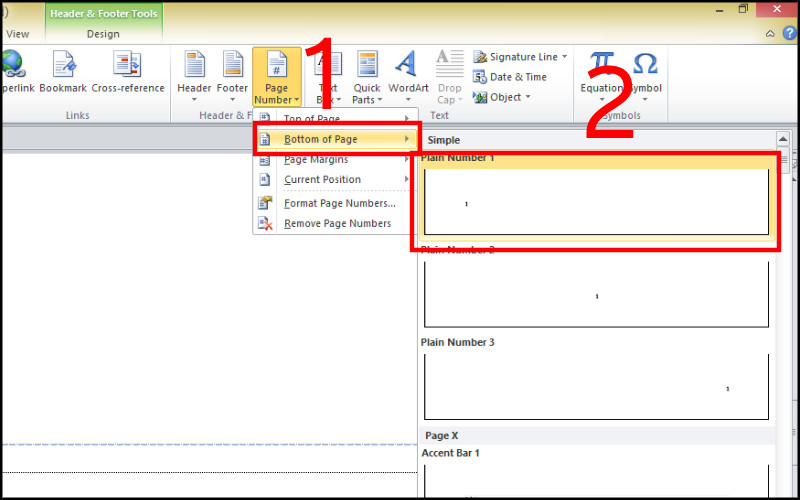Click the Help question mark icon
Screen dimensions: 800x500
(790, 34)
